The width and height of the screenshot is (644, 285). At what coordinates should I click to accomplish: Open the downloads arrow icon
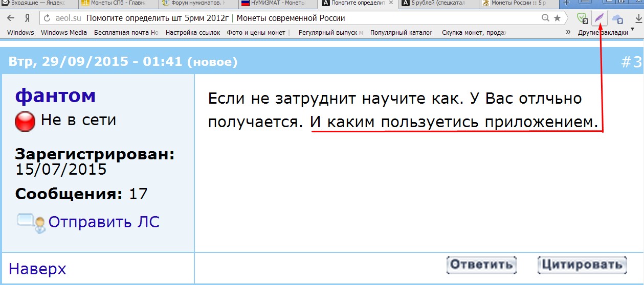click(x=638, y=19)
